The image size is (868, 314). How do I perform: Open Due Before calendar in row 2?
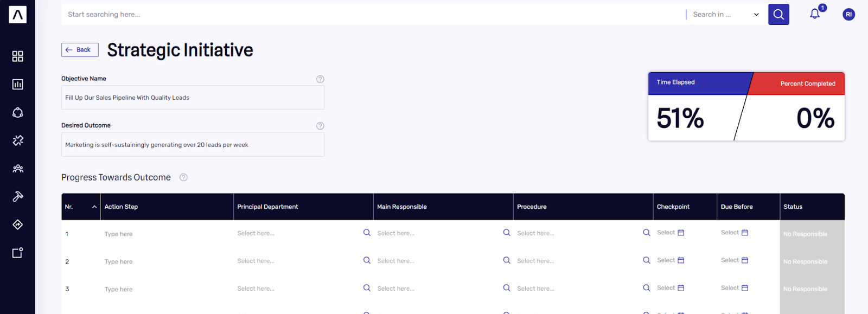(745, 260)
